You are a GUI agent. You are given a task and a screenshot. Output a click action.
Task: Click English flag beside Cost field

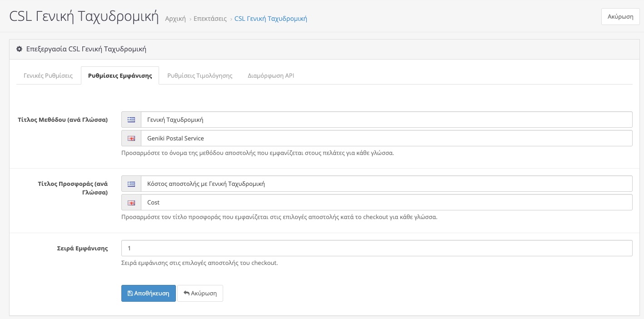coord(131,203)
